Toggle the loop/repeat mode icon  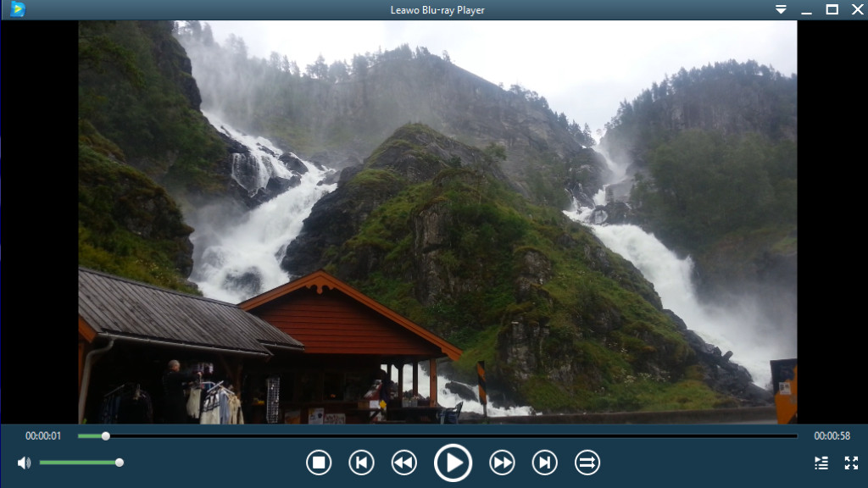click(587, 463)
